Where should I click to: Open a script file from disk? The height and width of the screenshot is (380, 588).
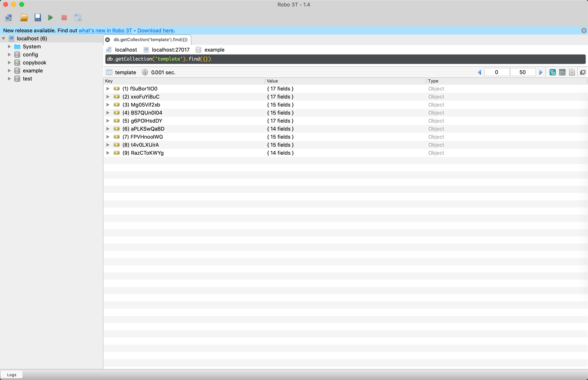pyautogui.click(x=24, y=17)
